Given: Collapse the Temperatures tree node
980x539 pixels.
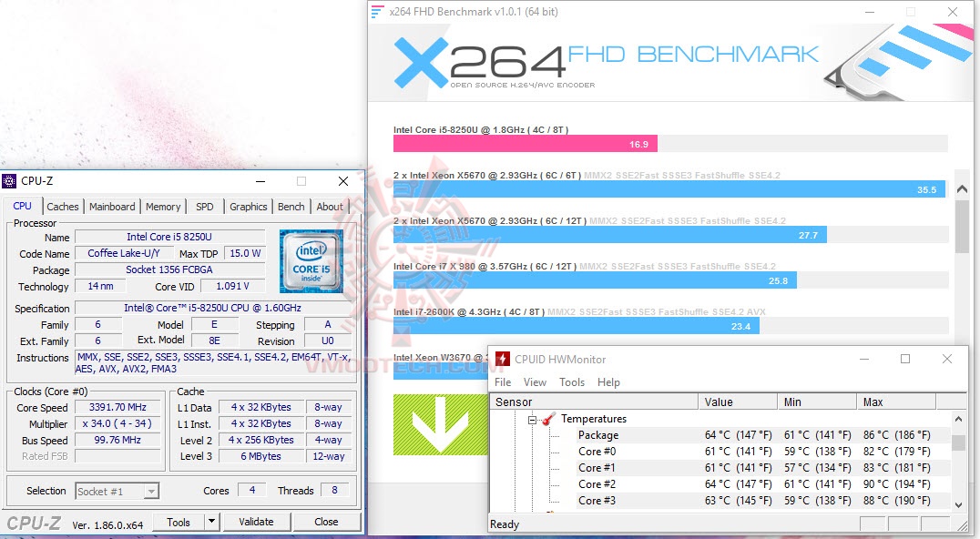Looking at the screenshot, I should coord(532,420).
